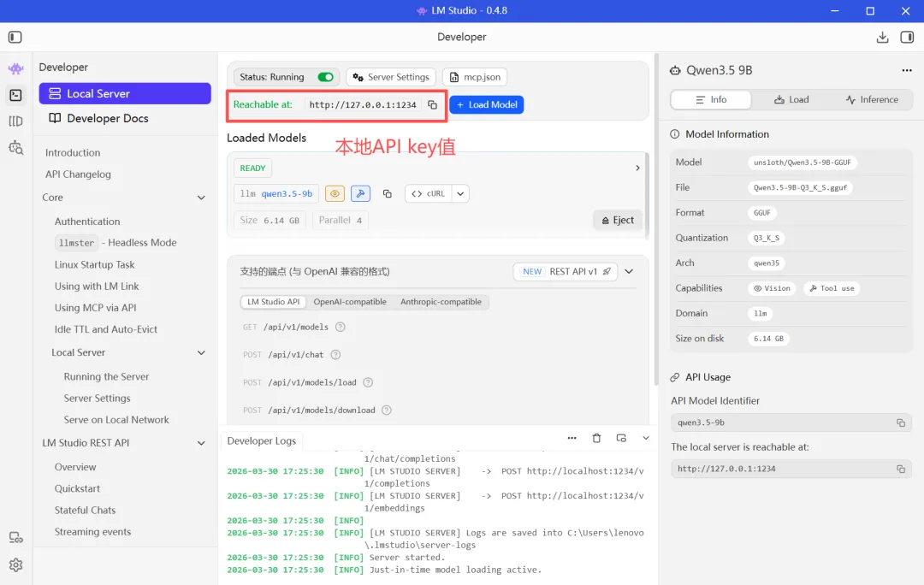
Task: Open the mcp.json file button
Action: pyautogui.click(x=475, y=77)
